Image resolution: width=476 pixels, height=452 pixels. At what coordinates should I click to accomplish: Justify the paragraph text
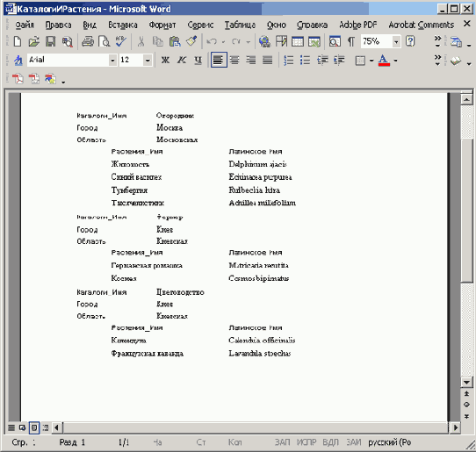coord(268,60)
